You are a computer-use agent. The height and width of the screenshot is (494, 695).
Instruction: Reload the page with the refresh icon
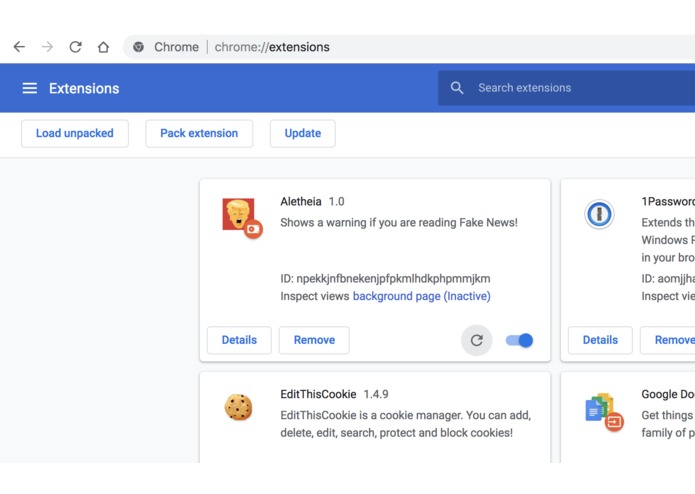[75, 47]
